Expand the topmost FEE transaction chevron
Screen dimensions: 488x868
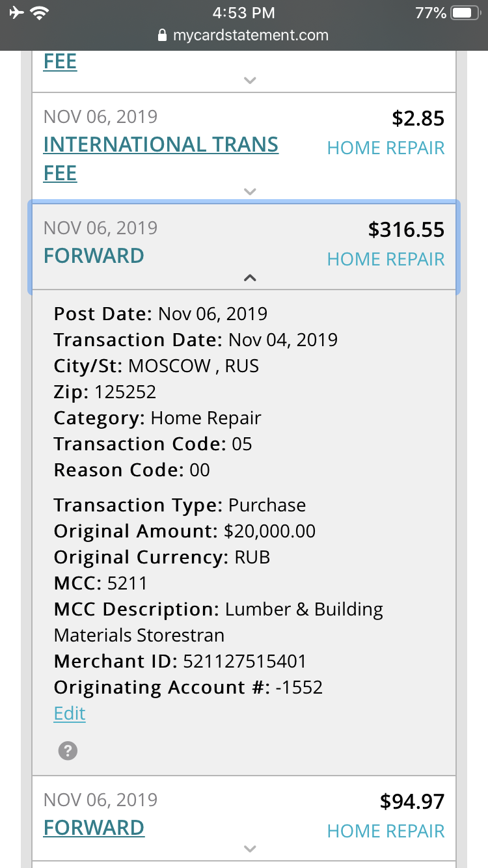point(250,80)
